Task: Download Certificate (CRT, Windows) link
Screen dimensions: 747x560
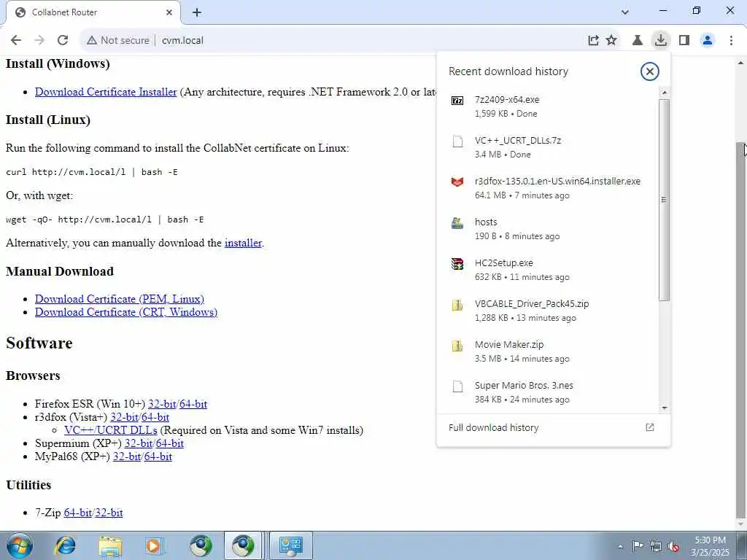Action: tap(126, 312)
